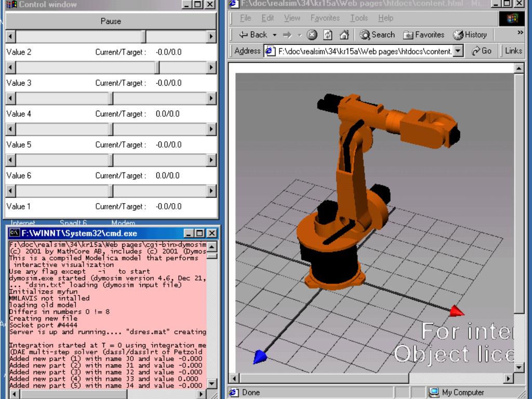This screenshot has width=532, height=399.
Task: Open the File menu in the browser
Action: click(x=245, y=18)
